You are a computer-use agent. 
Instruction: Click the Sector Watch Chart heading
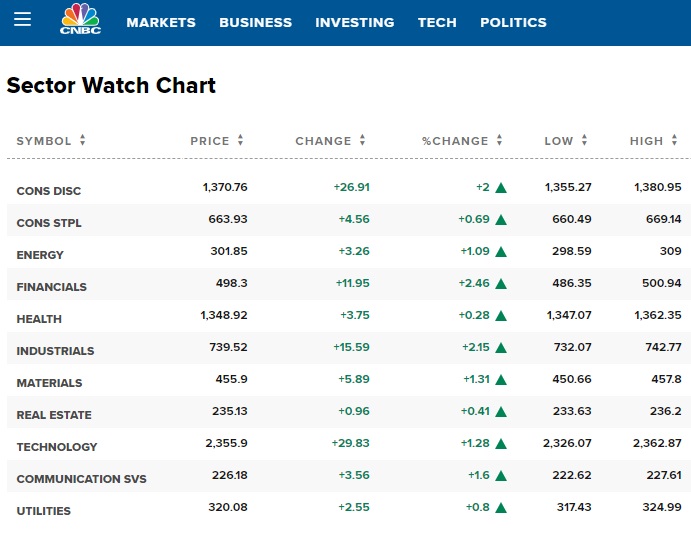(111, 85)
